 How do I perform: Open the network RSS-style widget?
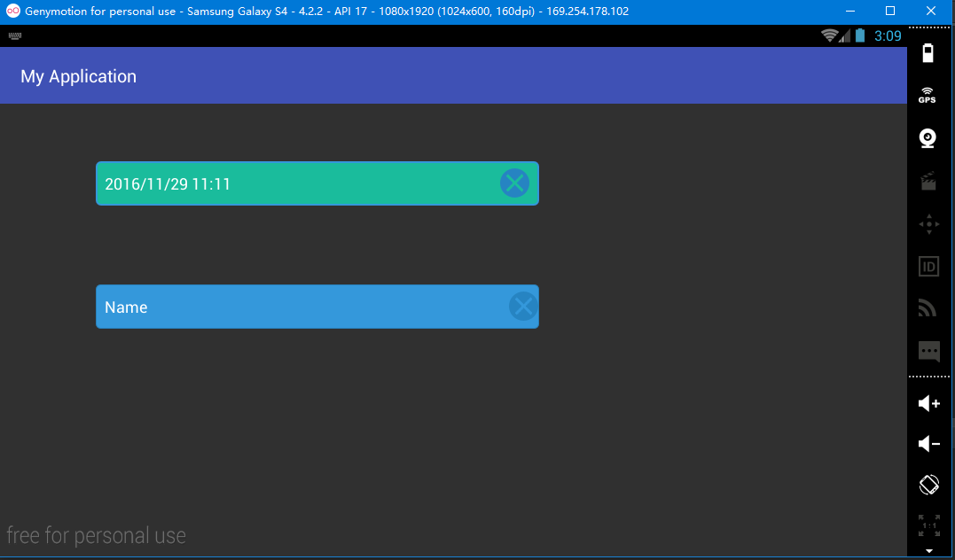[928, 308]
